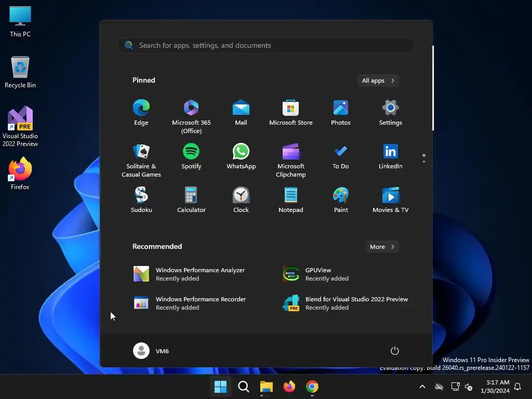Image resolution: width=532 pixels, height=399 pixels.
Task: Open Chrome from the taskbar
Action: 312,387
